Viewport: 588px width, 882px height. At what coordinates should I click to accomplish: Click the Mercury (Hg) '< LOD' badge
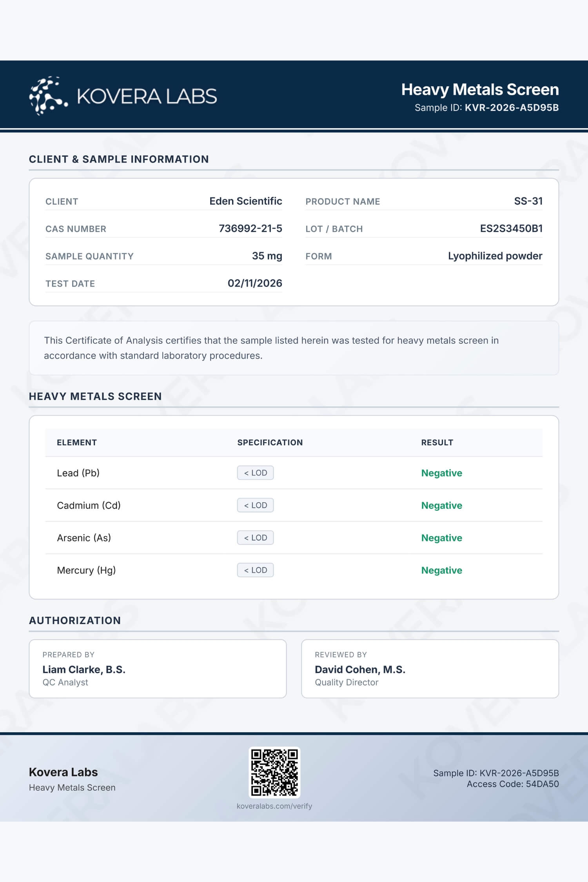coord(255,570)
